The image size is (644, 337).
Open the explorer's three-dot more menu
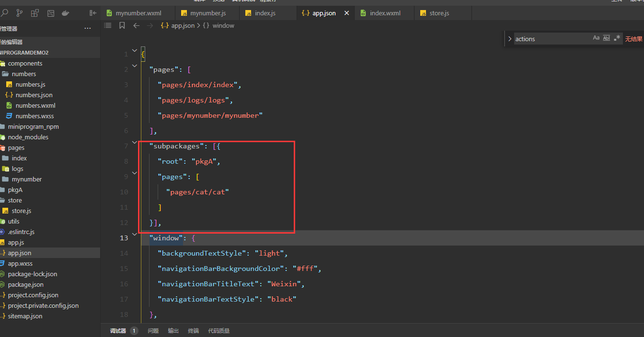pyautogui.click(x=88, y=28)
